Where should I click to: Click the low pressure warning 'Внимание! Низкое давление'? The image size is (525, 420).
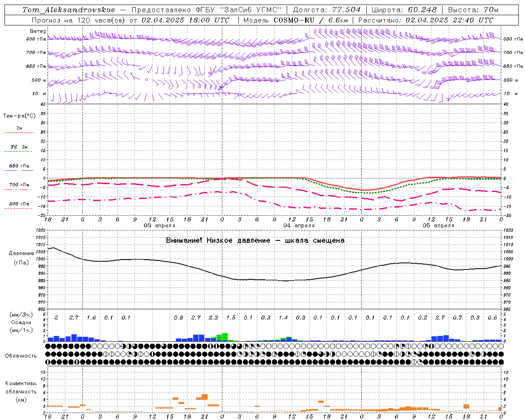click(x=218, y=240)
